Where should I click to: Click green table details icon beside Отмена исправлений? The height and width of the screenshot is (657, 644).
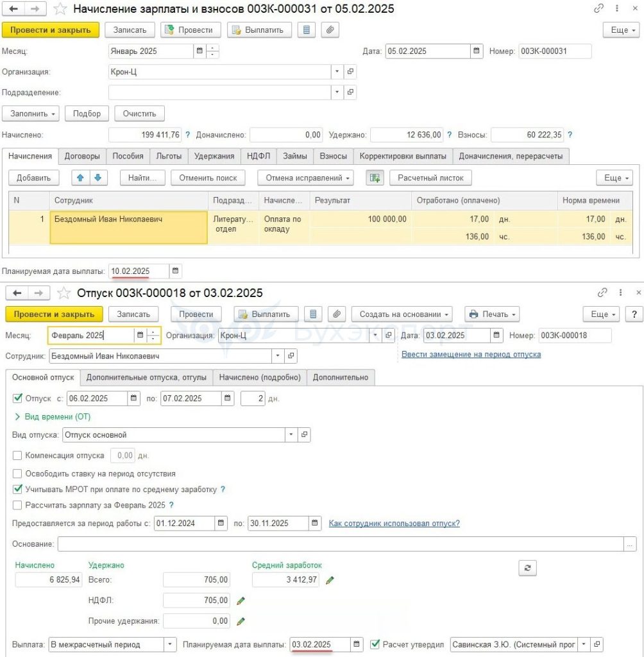pyautogui.click(x=375, y=178)
